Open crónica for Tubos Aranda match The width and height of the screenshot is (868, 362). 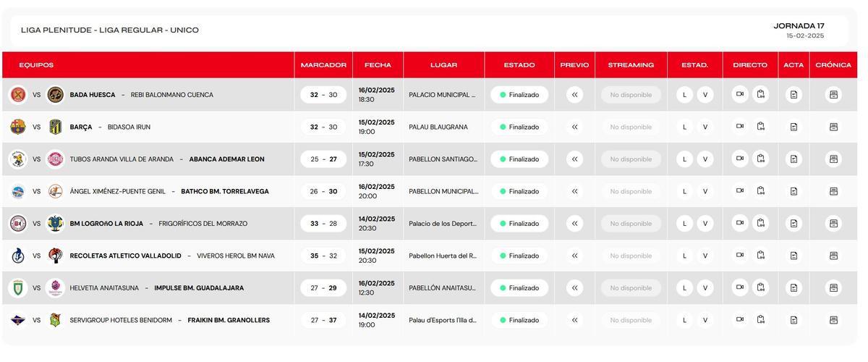tap(833, 159)
